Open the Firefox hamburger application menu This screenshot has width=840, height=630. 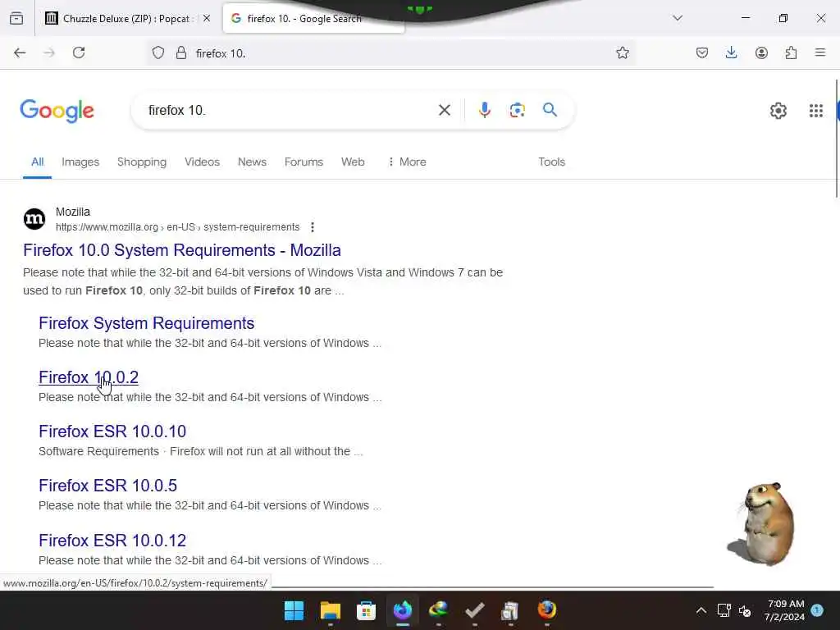[x=820, y=52]
